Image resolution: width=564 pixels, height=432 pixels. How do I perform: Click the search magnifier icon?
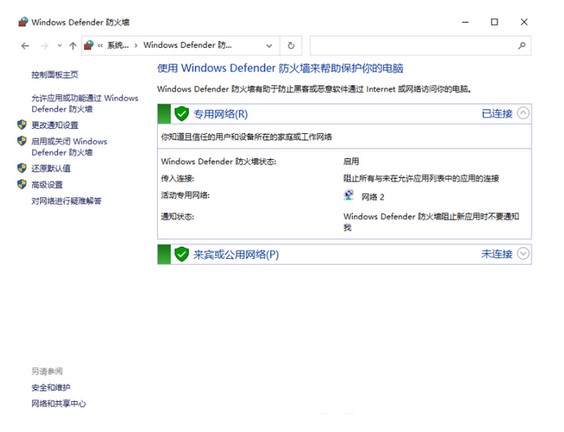522,46
